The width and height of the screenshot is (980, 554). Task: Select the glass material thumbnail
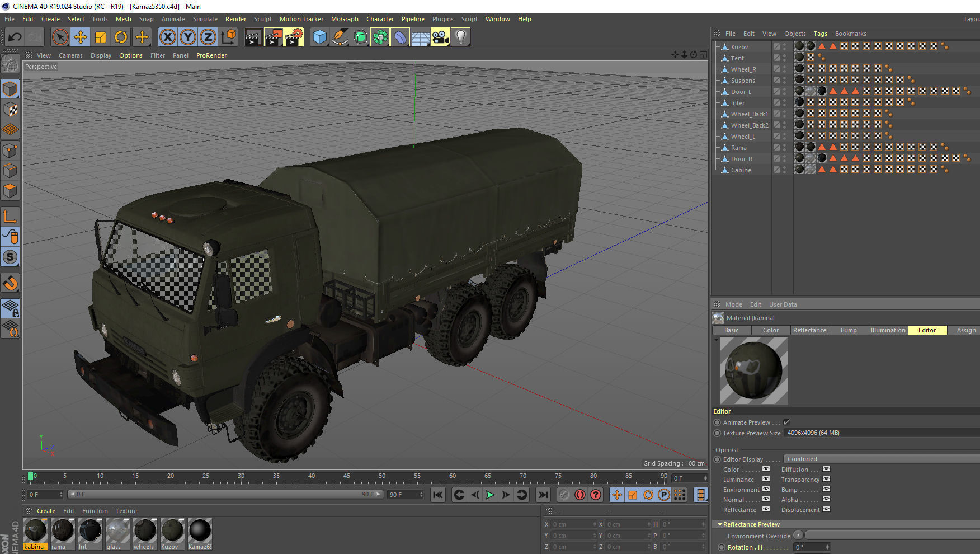tap(117, 534)
